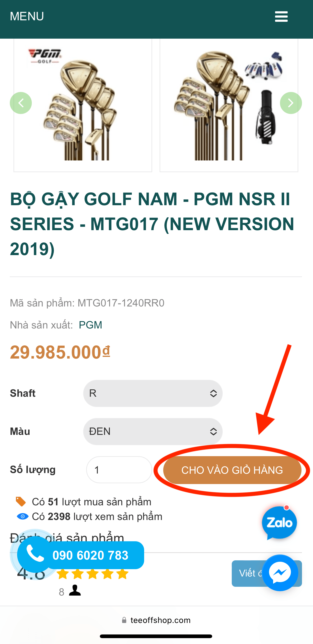Show next product image with right arrow
Viewport: 313px width, 644px height.
click(x=290, y=103)
